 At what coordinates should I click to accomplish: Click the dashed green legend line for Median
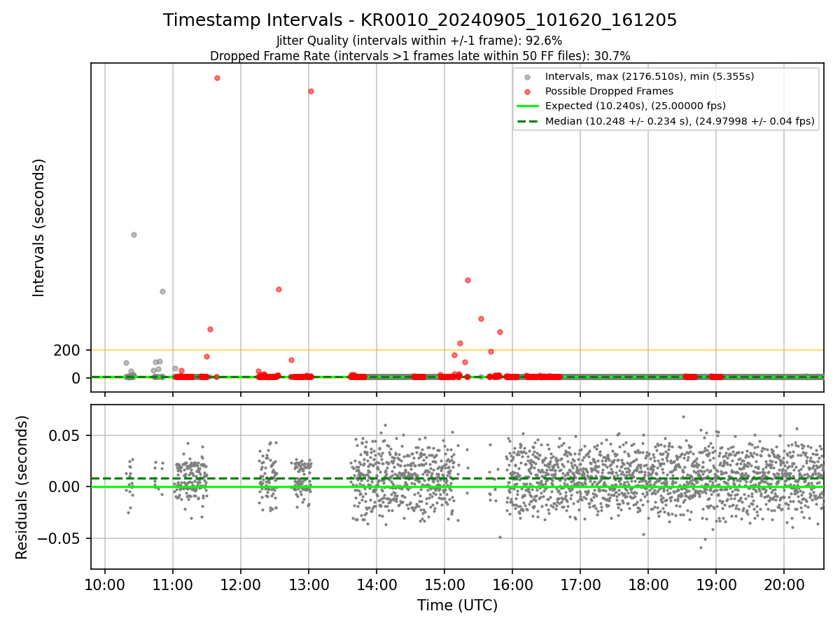click(x=527, y=121)
